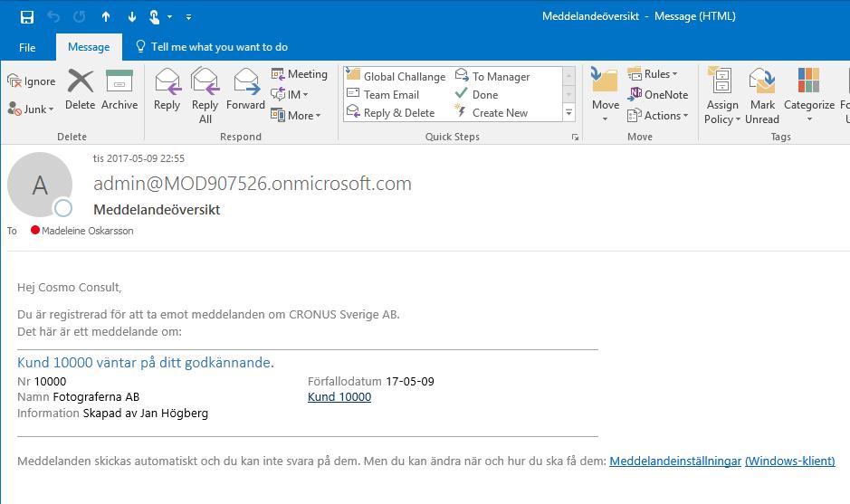850x504 pixels.
Task: Open the Junk dropdown menu
Action: click(x=32, y=109)
